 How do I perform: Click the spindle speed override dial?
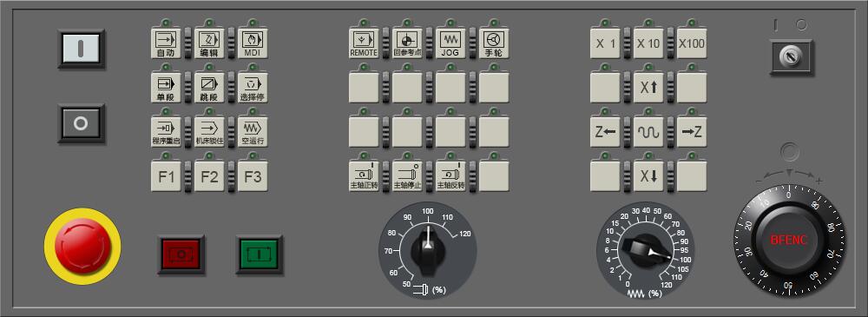click(x=427, y=250)
